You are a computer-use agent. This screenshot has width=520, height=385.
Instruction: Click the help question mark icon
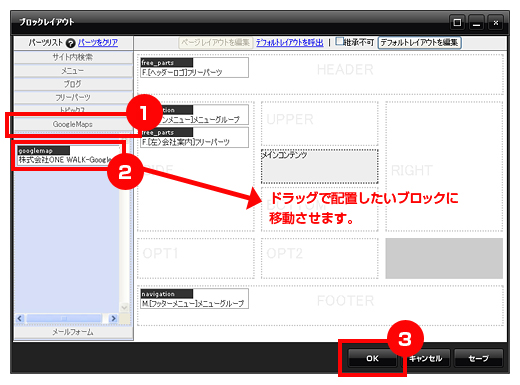[x=70, y=43]
